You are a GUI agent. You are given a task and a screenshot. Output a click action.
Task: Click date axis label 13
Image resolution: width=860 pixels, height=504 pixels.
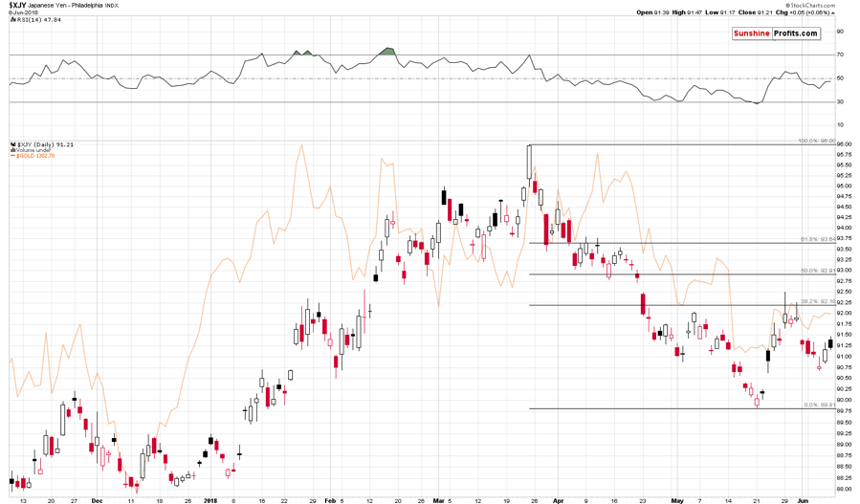tap(23, 501)
